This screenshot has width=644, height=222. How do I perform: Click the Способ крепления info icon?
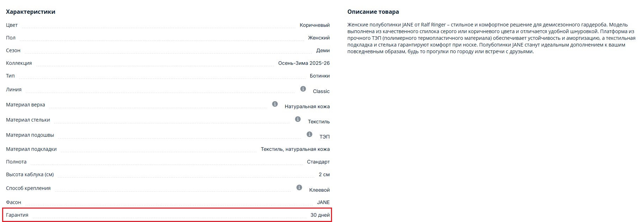pyautogui.click(x=299, y=187)
